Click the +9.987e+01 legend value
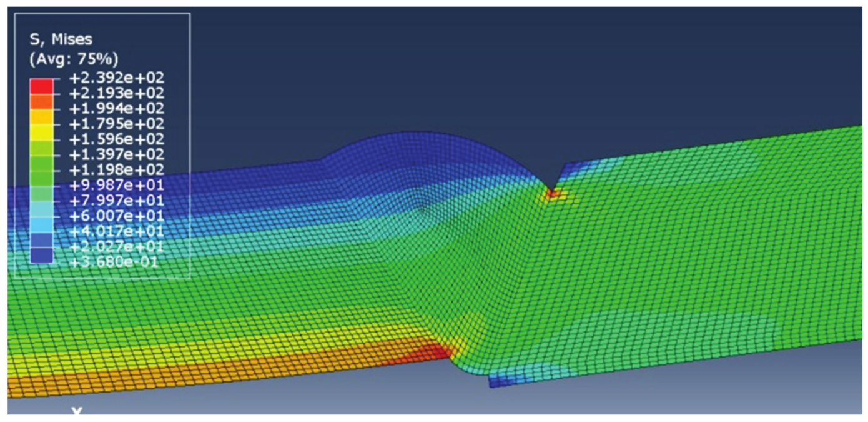 tap(116, 186)
